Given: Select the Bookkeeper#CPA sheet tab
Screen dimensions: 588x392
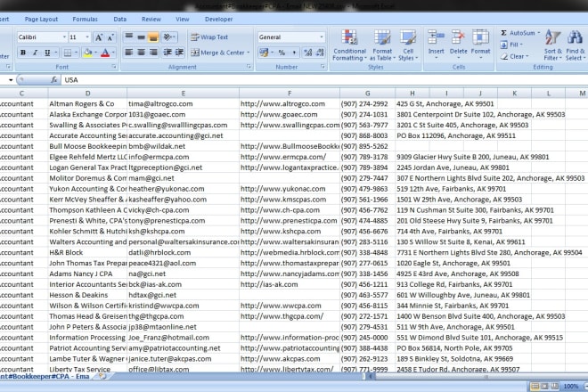Looking at the screenshot, I should click(x=45, y=376).
